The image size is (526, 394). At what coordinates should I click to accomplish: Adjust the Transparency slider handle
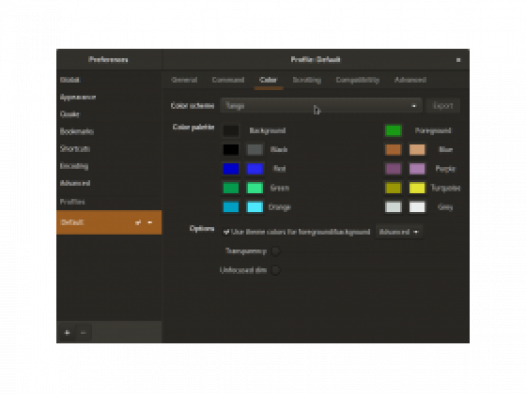coord(275,251)
